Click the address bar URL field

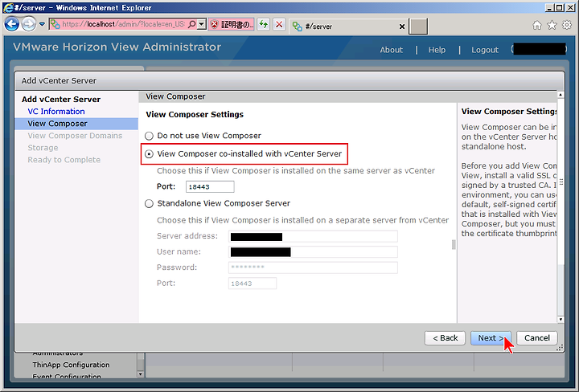pos(123,24)
